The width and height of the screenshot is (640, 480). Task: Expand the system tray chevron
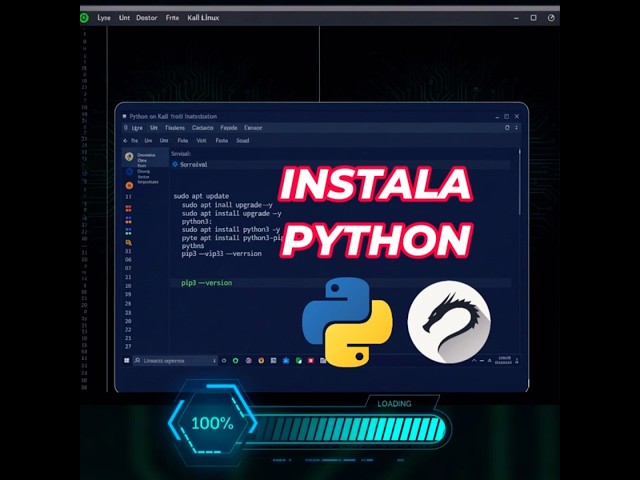coord(474,361)
